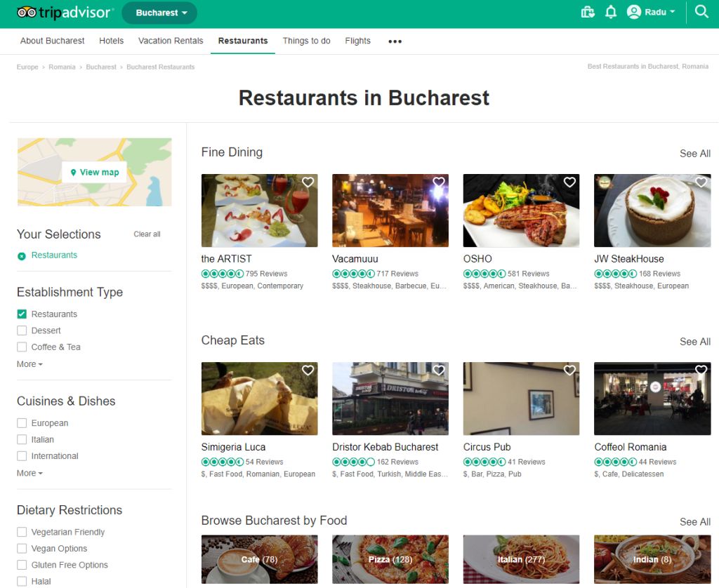Expand More under Establishment Type
The height and width of the screenshot is (588, 719).
coord(29,365)
